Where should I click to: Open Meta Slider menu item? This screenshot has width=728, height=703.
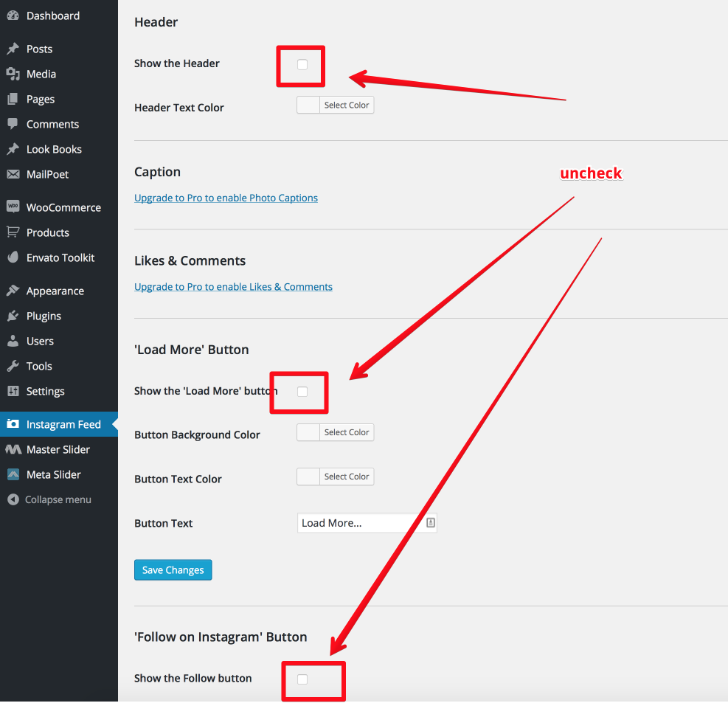(x=59, y=474)
